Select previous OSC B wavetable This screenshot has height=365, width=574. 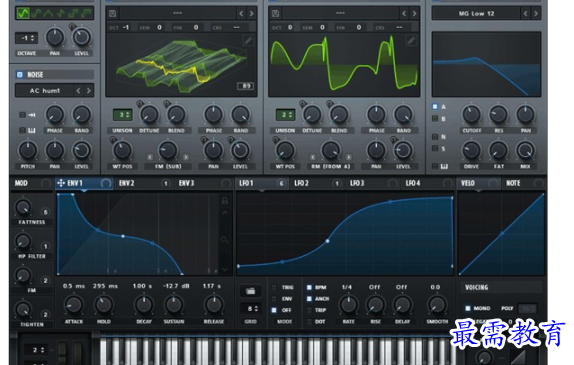click(x=404, y=14)
